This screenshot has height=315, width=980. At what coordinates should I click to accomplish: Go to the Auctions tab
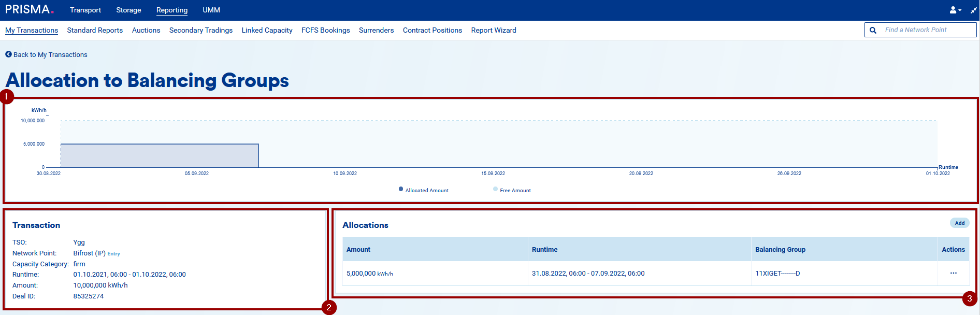coord(146,30)
